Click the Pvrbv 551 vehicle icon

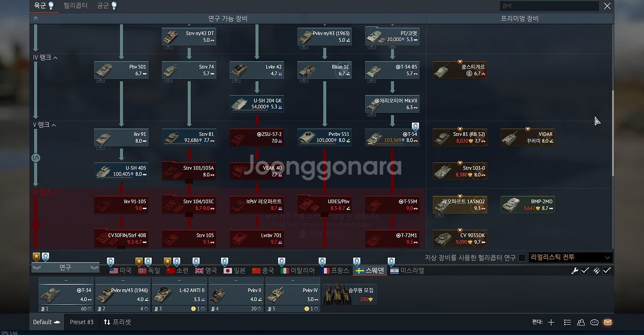[x=306, y=138]
